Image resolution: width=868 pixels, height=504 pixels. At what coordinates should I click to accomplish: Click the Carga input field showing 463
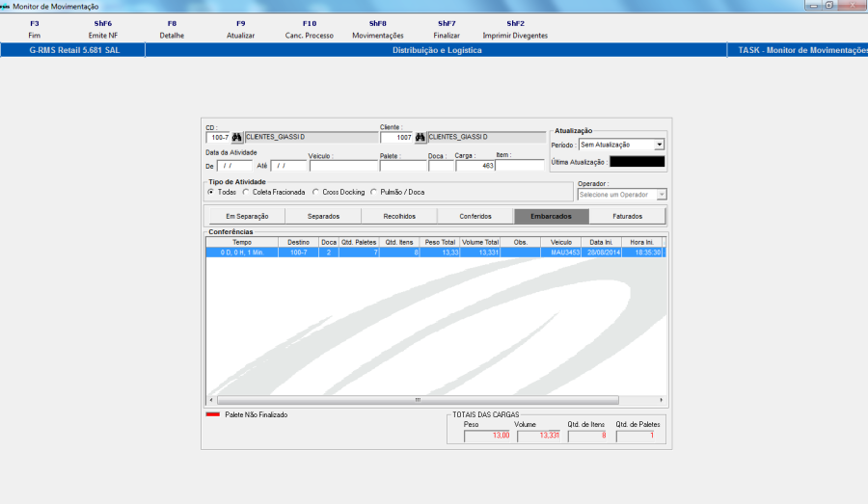[x=475, y=166]
